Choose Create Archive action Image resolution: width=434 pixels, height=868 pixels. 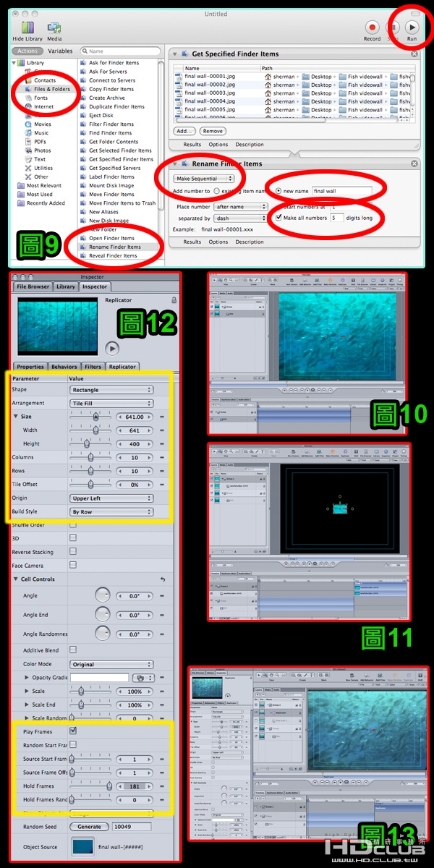pos(107,98)
